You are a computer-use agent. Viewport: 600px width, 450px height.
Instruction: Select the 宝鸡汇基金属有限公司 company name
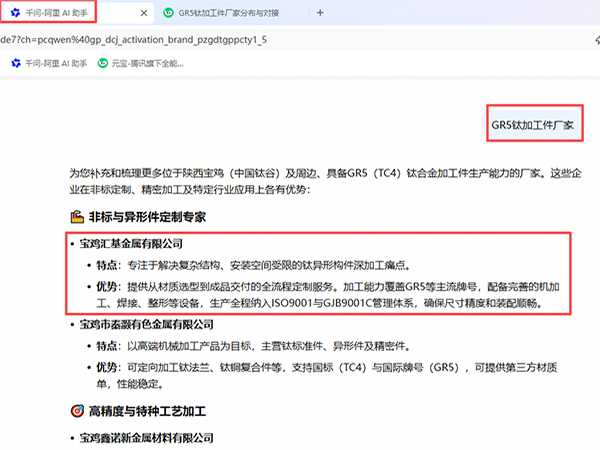131,243
